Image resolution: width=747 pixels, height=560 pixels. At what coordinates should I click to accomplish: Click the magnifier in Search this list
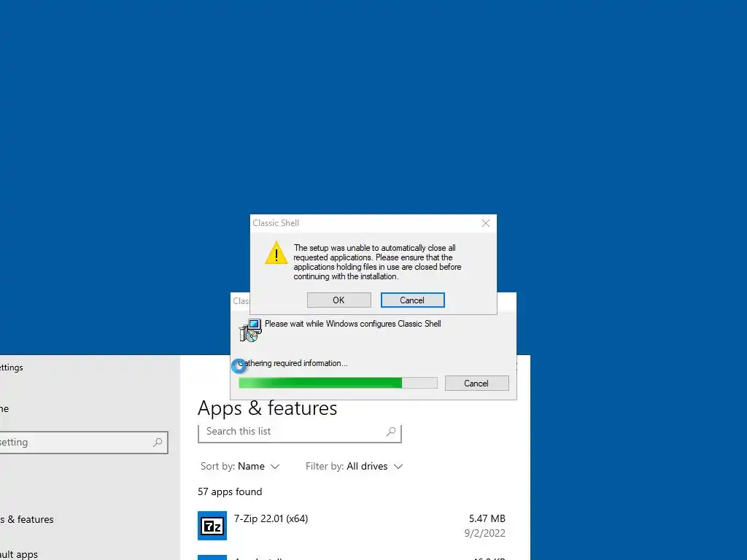click(x=391, y=432)
